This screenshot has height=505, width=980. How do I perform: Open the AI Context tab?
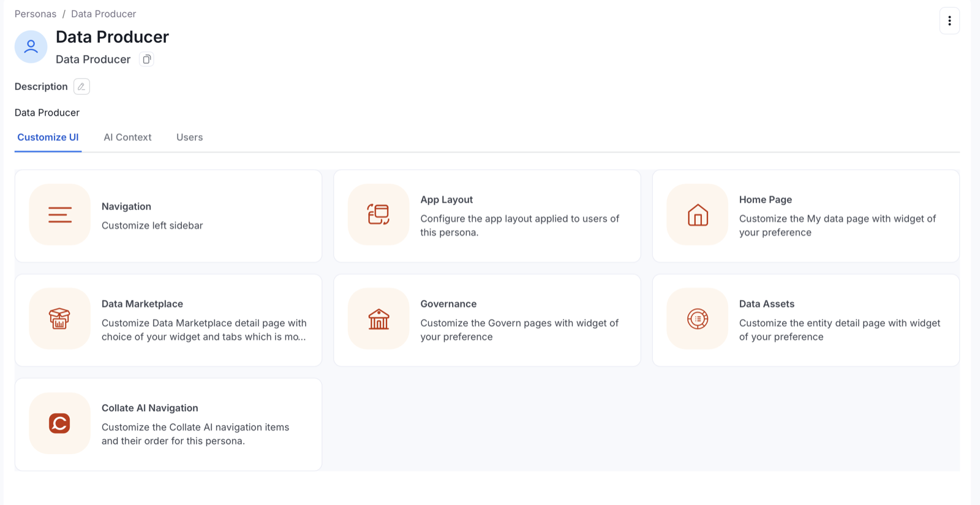coord(127,137)
